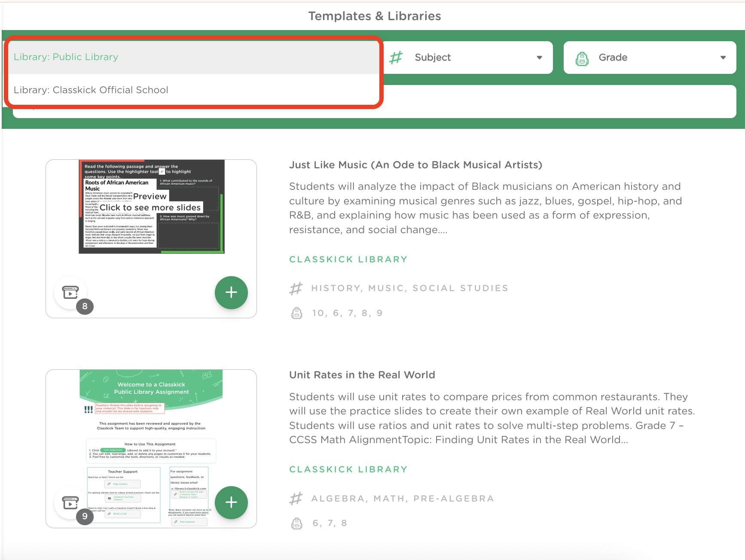Click History, Music, Social Studies tags
Viewport: 745px width, 560px height.
(409, 288)
